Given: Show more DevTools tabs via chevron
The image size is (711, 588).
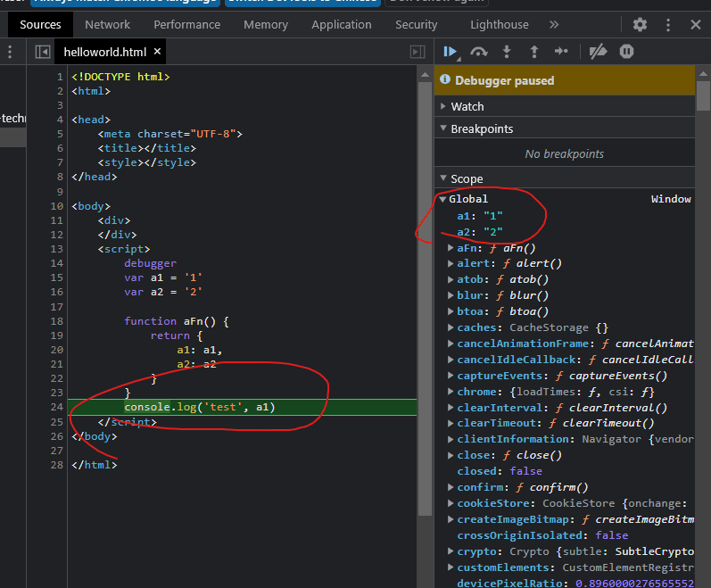Looking at the screenshot, I should 554,25.
